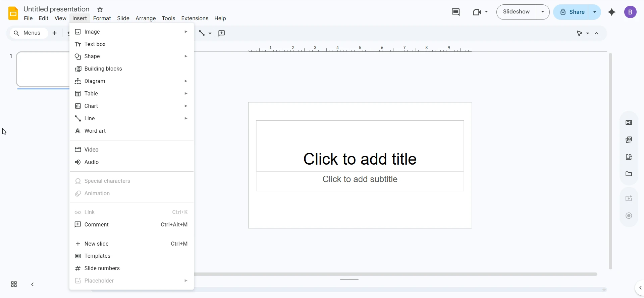The image size is (644, 298).
Task: Open grid view of slides
Action: [14, 284]
